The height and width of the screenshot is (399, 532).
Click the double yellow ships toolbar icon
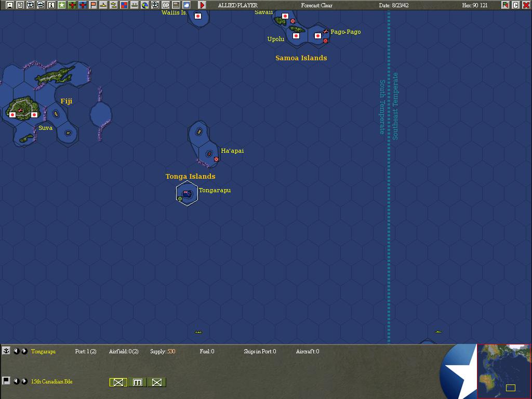[114, 5]
